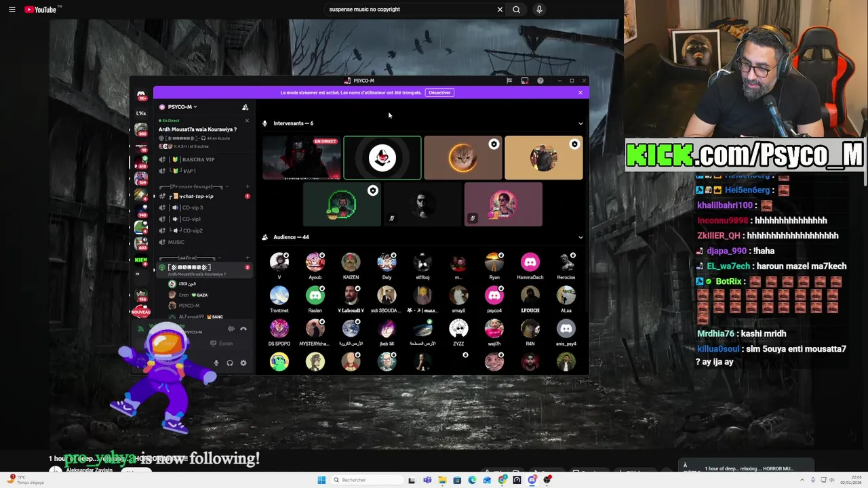Open the taskbar clock and date
This screenshot has width=868, height=488.
(850, 480)
